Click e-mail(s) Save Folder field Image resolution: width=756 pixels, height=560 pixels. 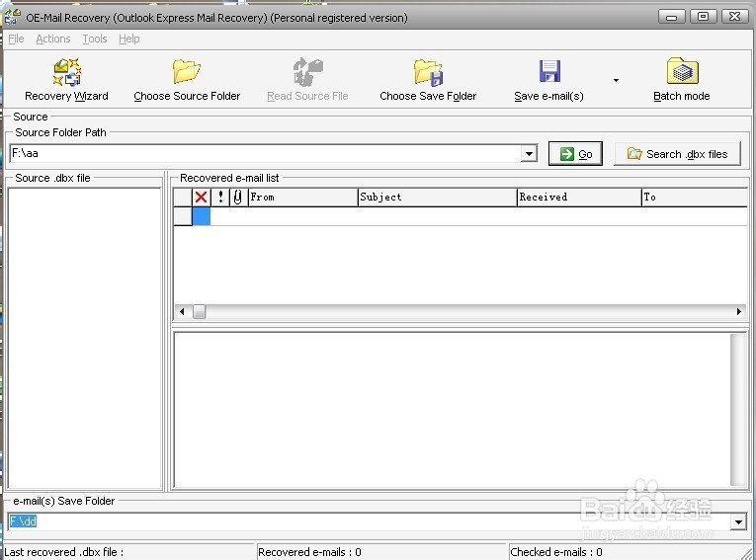(x=369, y=521)
